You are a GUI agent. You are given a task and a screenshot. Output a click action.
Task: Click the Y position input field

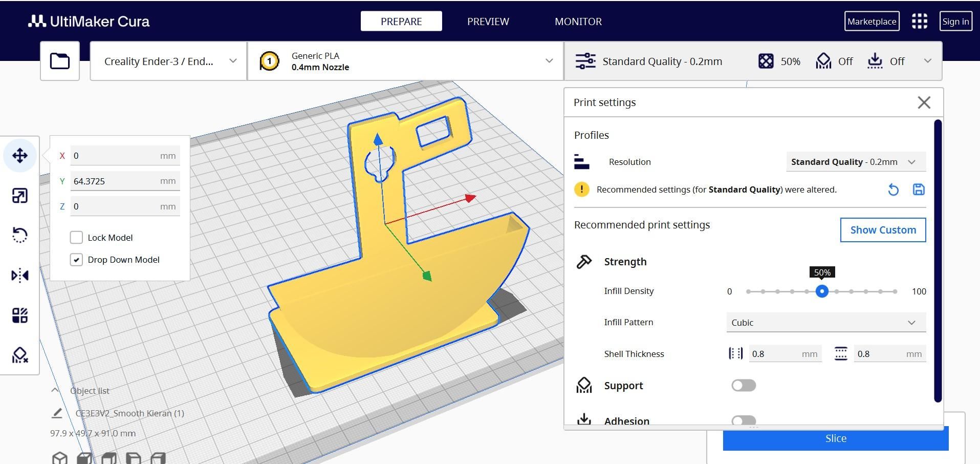pos(125,181)
